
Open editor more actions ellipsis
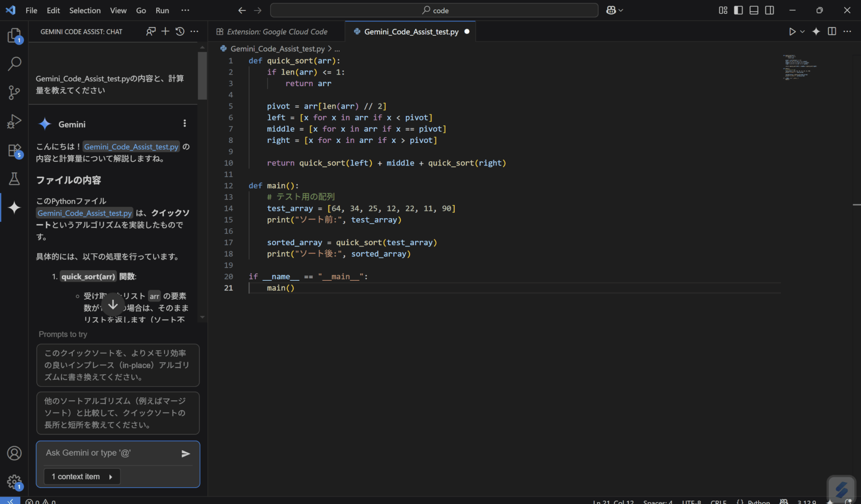[847, 32]
